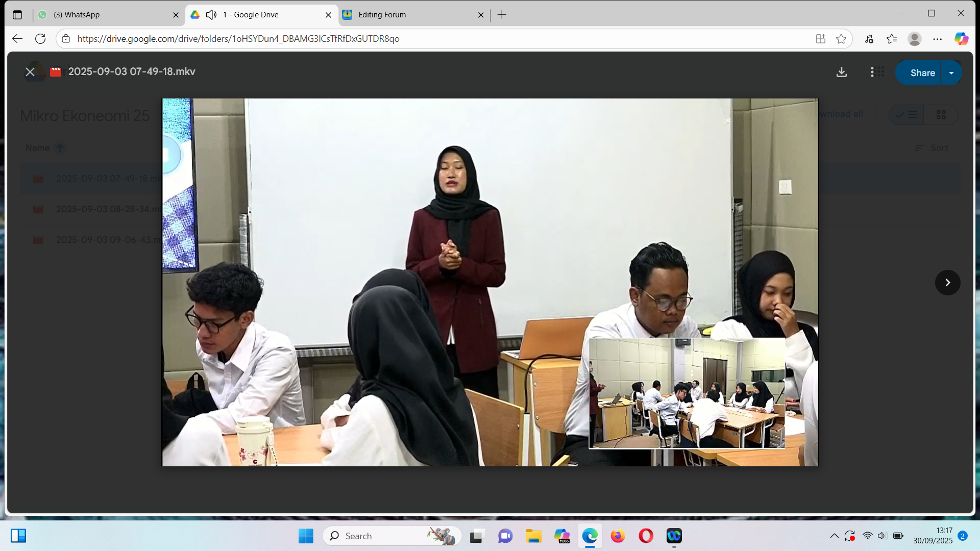980x551 pixels.
Task: Open Firefox from the taskbar
Action: pyautogui.click(x=618, y=536)
